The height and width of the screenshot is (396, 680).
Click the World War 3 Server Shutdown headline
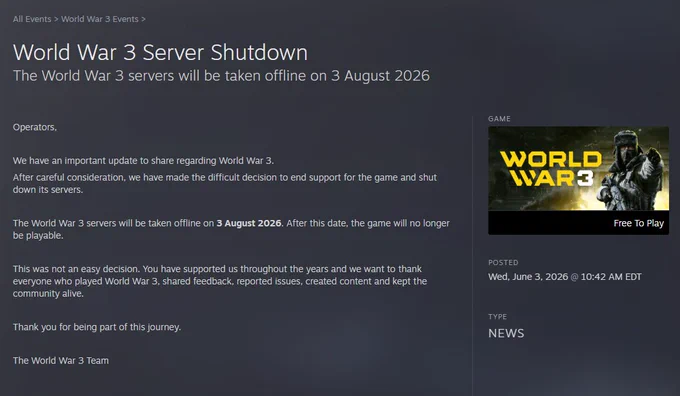[x=160, y=52]
